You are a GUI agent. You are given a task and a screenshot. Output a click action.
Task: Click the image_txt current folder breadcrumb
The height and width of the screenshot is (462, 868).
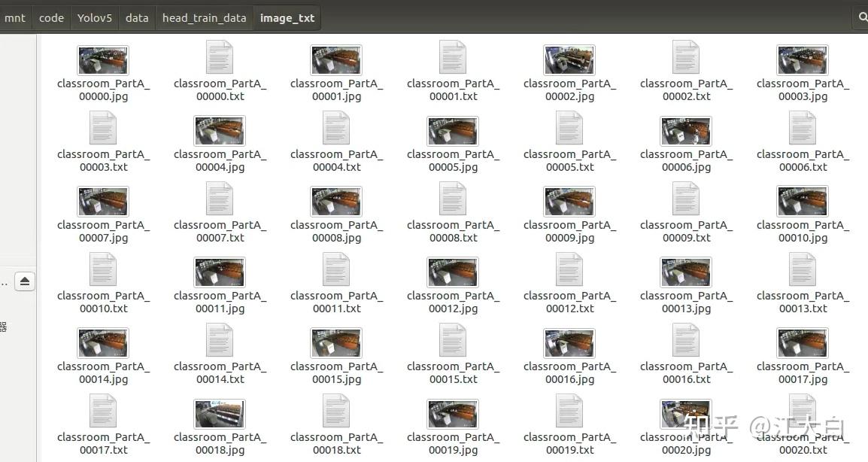(x=287, y=18)
